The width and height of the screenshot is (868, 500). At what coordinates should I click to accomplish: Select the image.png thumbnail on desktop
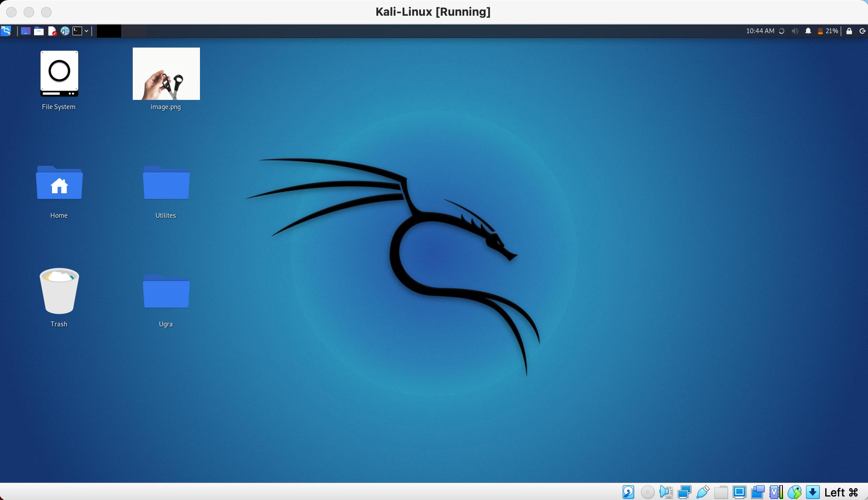166,74
